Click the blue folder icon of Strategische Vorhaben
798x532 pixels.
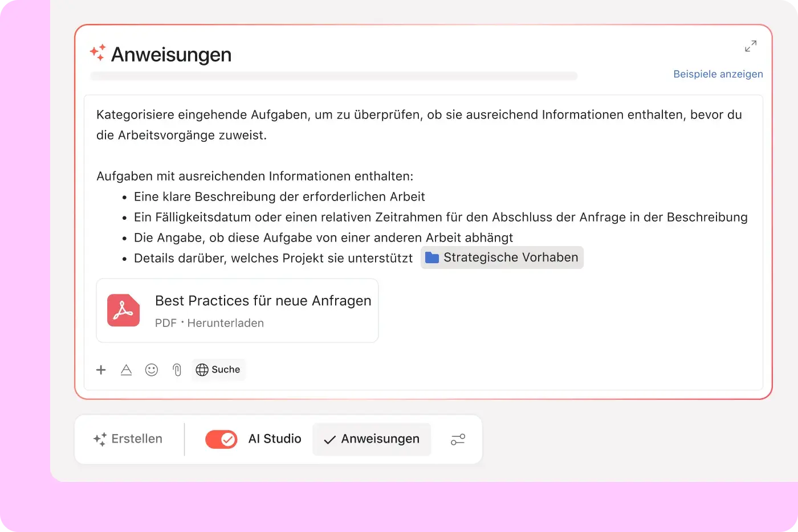[x=432, y=257]
